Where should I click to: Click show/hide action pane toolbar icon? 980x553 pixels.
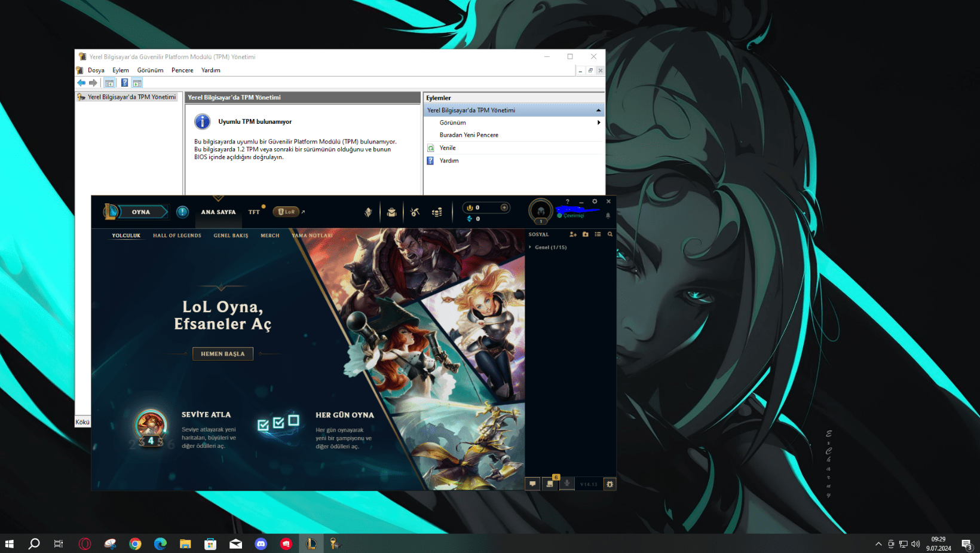(137, 83)
